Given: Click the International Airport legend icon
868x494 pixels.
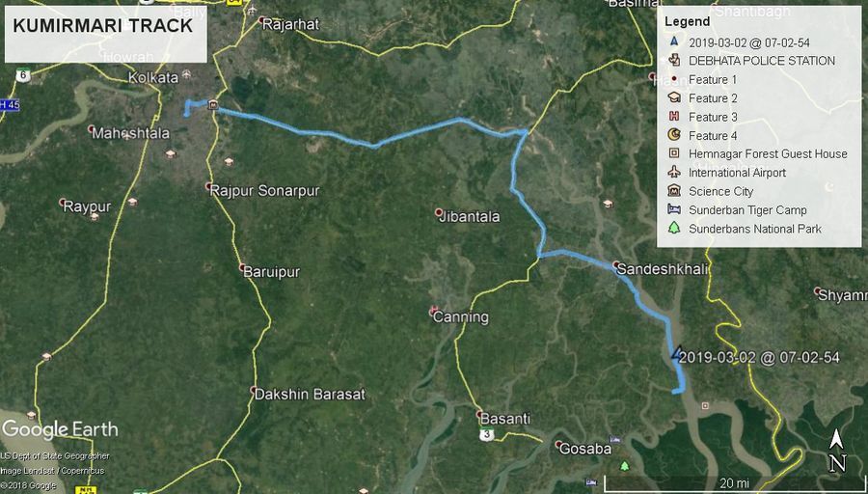Looking at the screenshot, I should 674,173.
